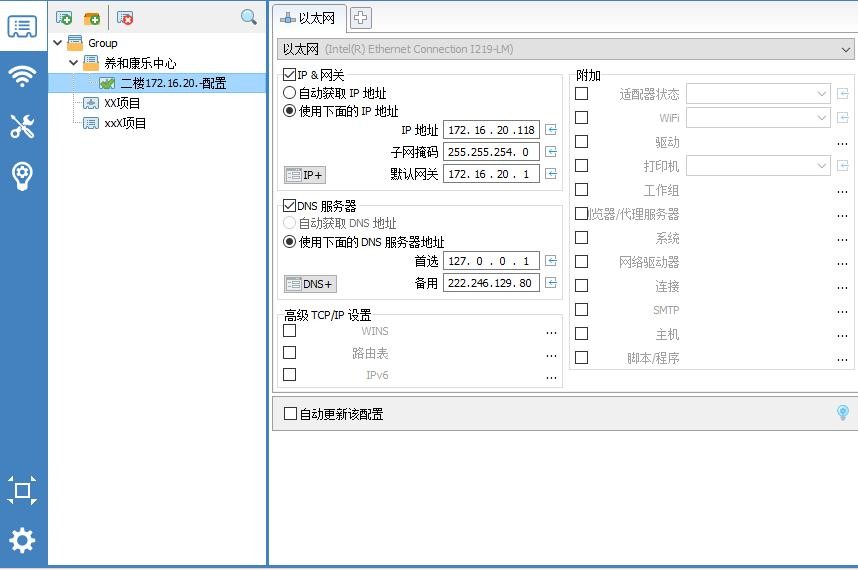Open the WiFi management sidebar icon
Image resolution: width=858 pixels, height=570 pixels.
22,76
